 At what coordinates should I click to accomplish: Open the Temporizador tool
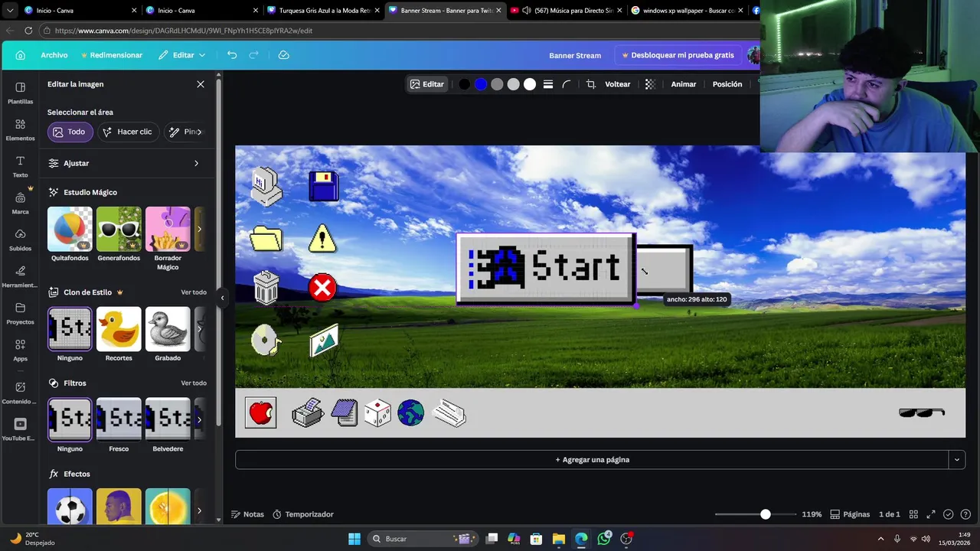(x=303, y=514)
